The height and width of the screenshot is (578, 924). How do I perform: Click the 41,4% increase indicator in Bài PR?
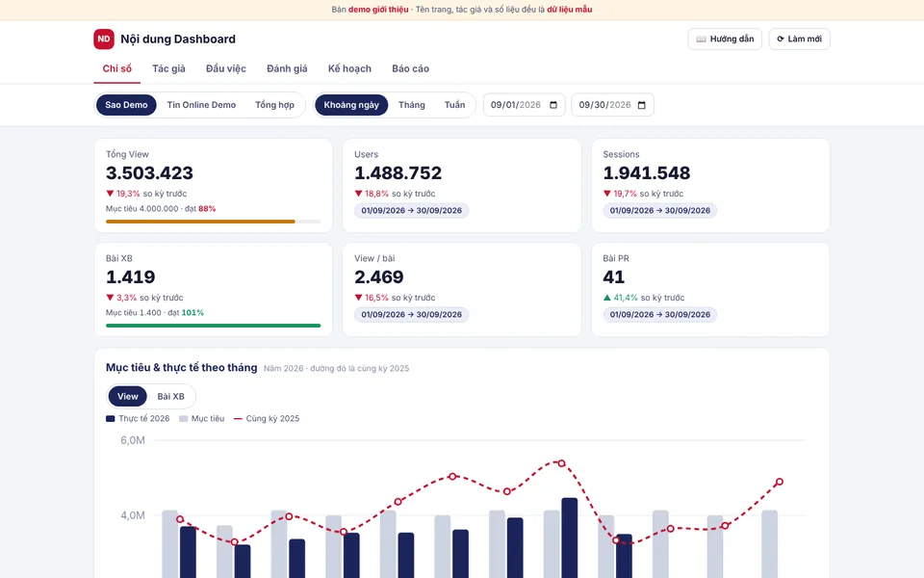(620, 298)
